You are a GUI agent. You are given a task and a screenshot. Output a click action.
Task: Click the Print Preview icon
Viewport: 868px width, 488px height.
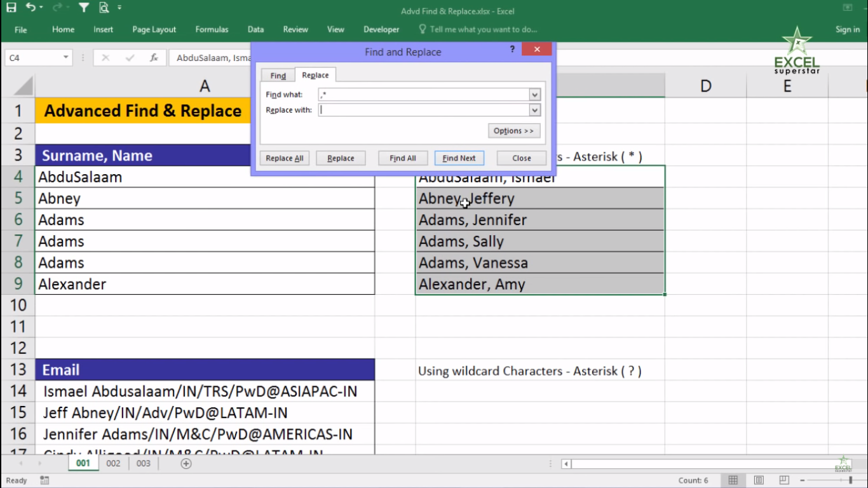click(104, 8)
